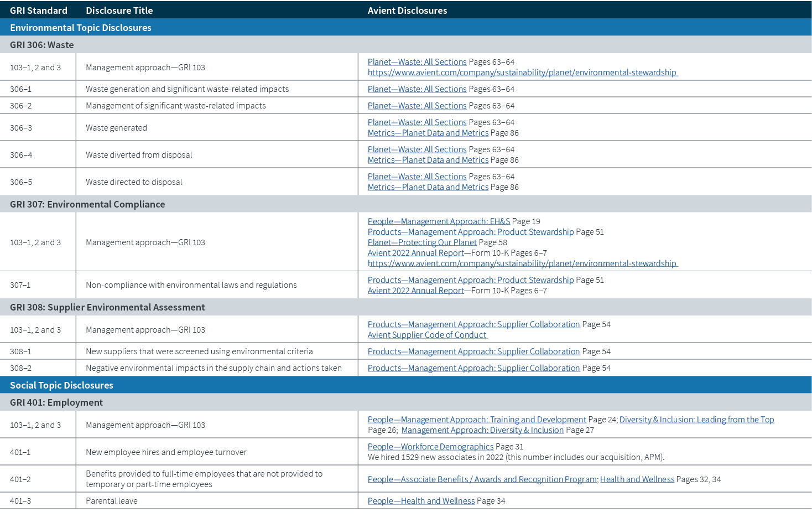Open Planet—Waste link in the 306-4 row
812x517 pixels.
click(x=417, y=149)
